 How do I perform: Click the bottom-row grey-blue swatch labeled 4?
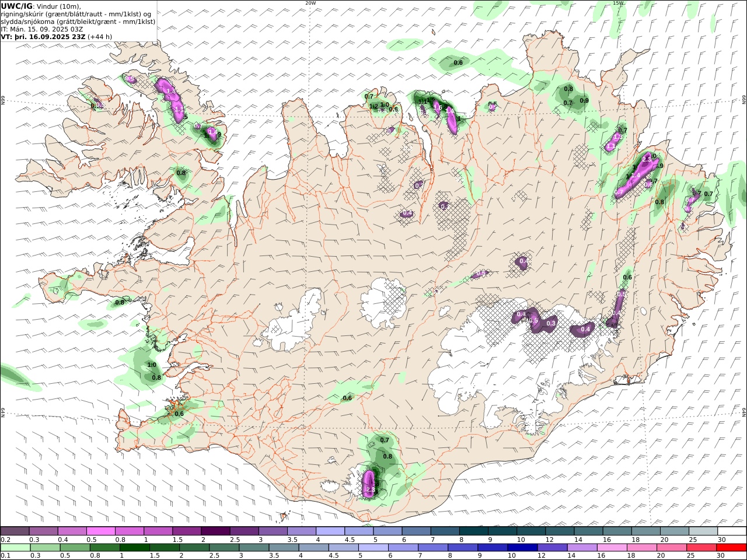pos(313,548)
